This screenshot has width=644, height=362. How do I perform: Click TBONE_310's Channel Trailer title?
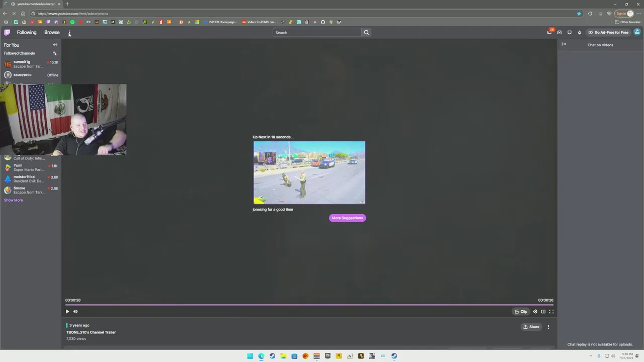91,332
